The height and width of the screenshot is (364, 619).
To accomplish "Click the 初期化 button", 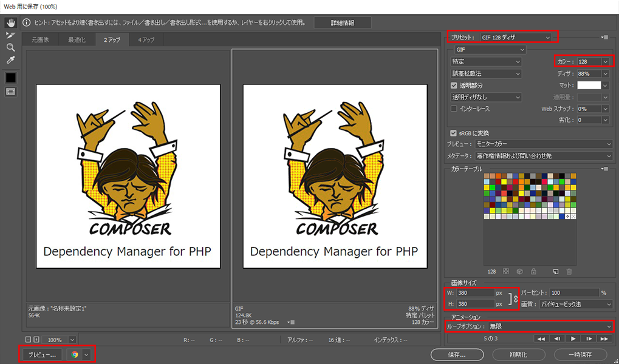I will [x=519, y=354].
